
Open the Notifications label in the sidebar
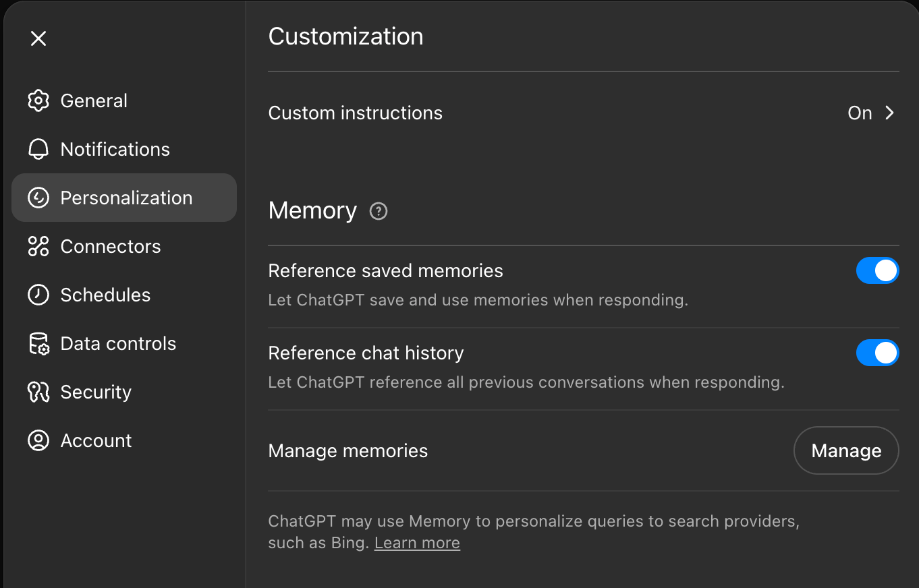115,149
